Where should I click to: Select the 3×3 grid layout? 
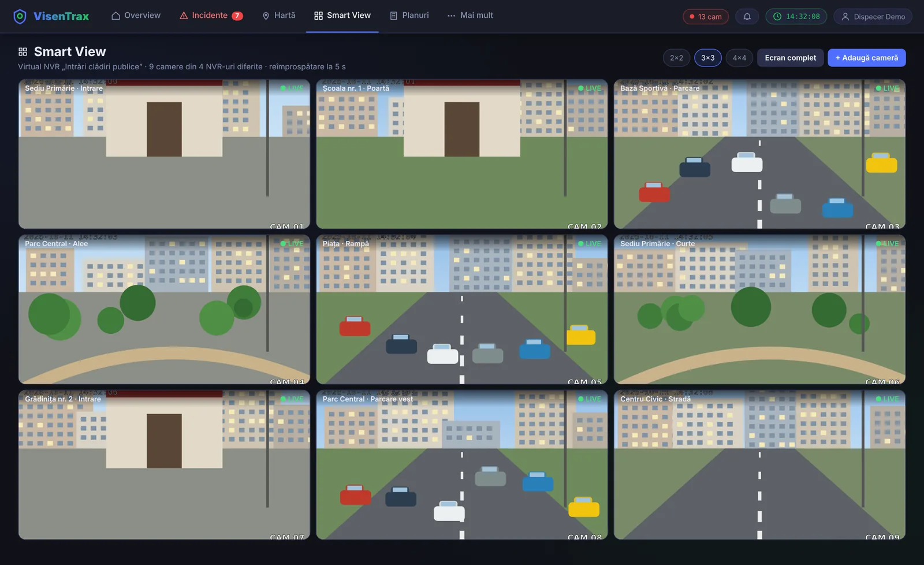[708, 58]
